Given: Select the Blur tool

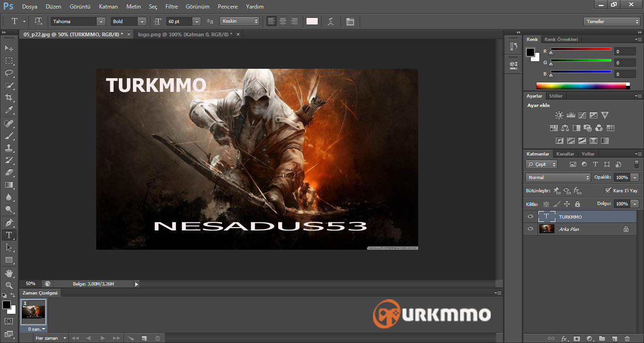Looking at the screenshot, I should click(9, 197).
